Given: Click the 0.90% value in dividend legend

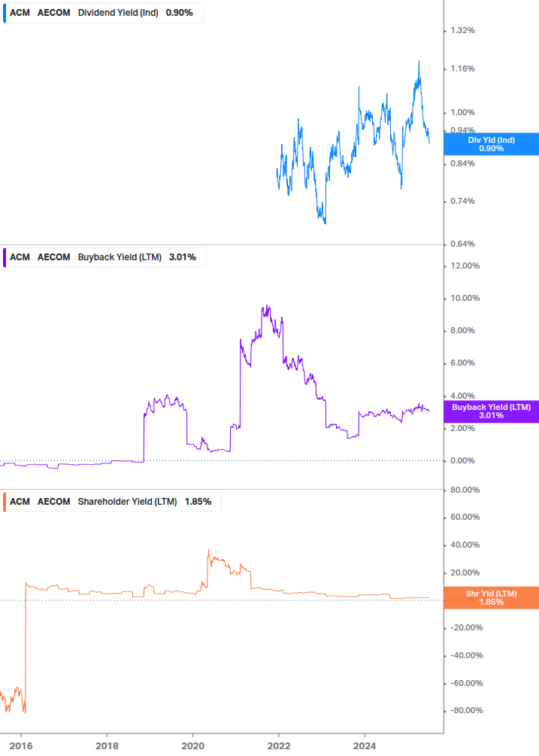Looking at the screenshot, I should point(179,13).
